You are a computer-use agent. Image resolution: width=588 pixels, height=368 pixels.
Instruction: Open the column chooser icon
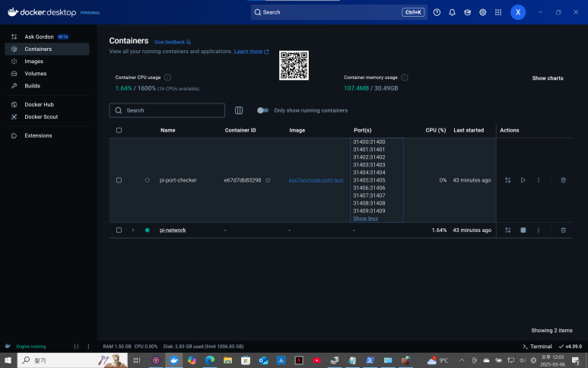(239, 110)
